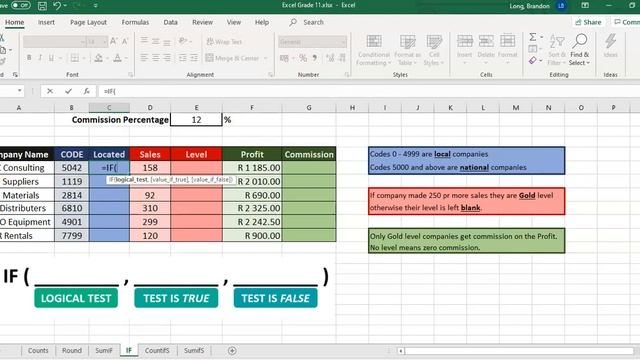This screenshot has width=640, height=360.
Task: Click the Search box in ribbon
Action: pyautogui.click(x=313, y=22)
